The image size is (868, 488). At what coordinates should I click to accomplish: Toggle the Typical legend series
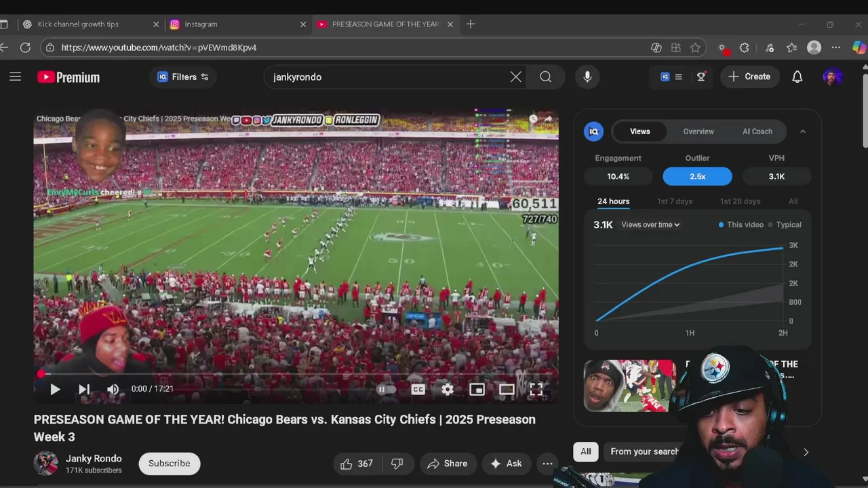(785, 225)
